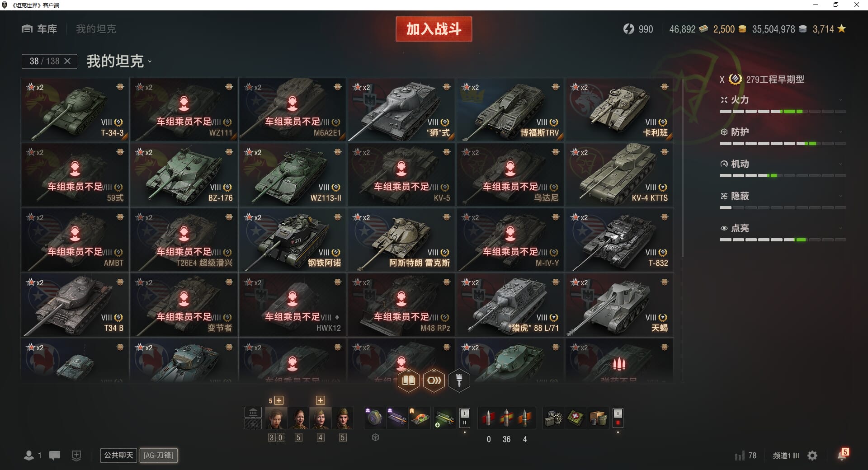Expand the 我的坦克 dropdown title
868x470 pixels.
[x=119, y=61]
